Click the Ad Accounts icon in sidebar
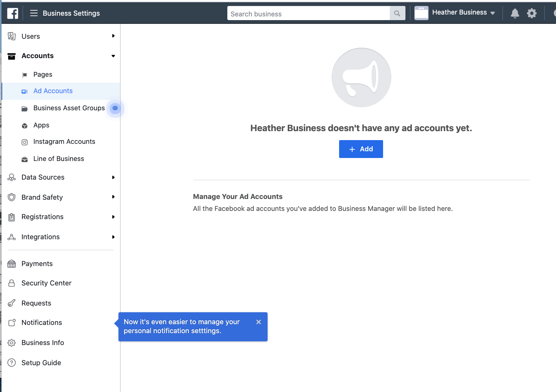The height and width of the screenshot is (392, 556). (x=25, y=91)
